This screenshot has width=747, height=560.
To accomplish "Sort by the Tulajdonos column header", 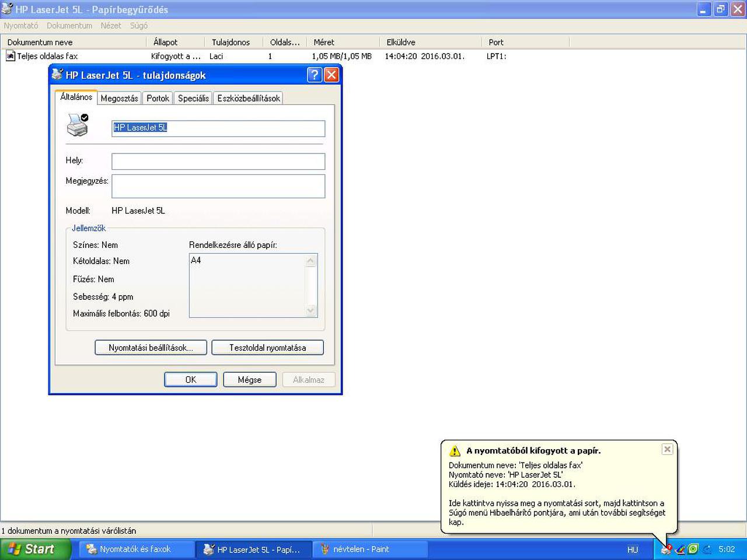I will 233,42.
